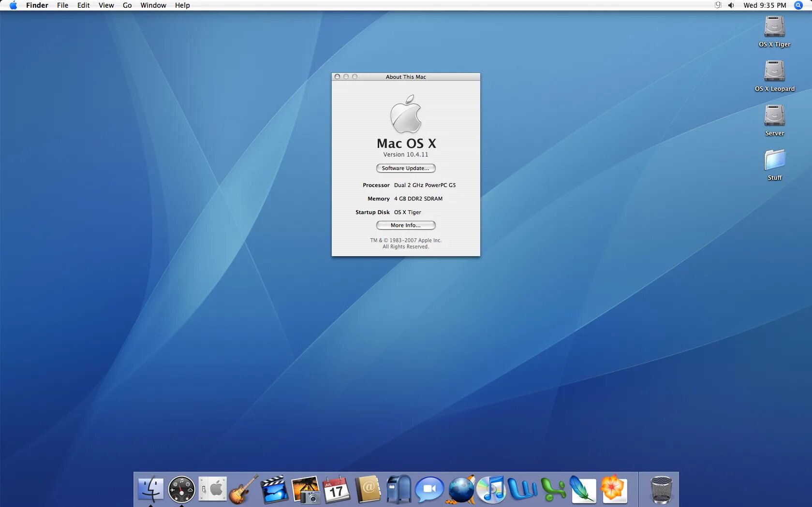This screenshot has height=507, width=812.
Task: Launch Microsoft Word W icon
Action: [x=523, y=489]
